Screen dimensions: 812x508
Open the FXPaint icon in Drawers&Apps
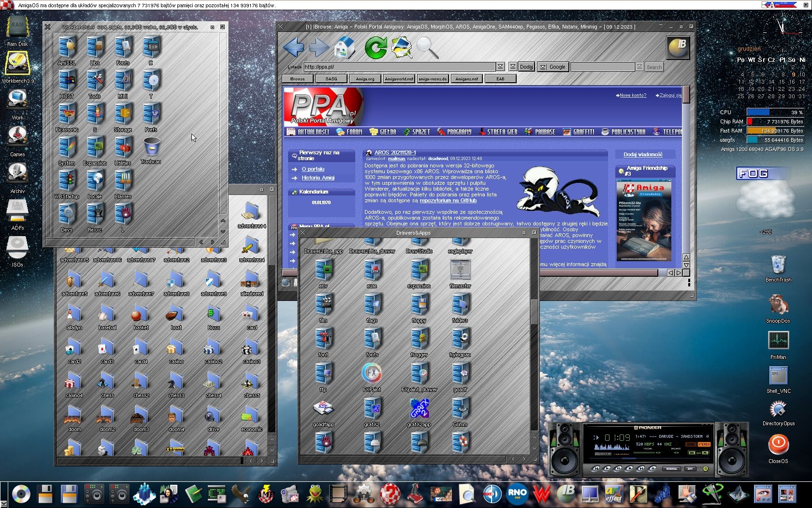point(372,376)
